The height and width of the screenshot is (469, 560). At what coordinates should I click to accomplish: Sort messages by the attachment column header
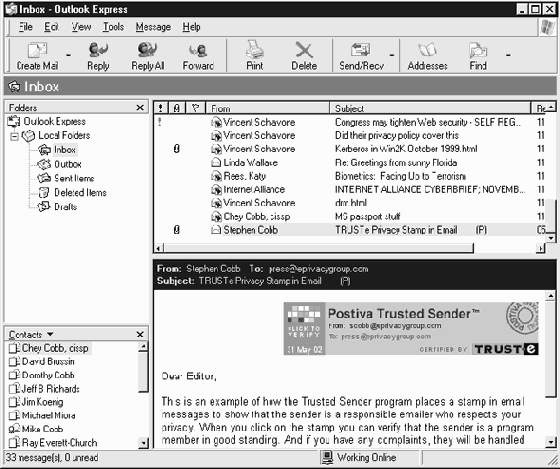(176, 108)
